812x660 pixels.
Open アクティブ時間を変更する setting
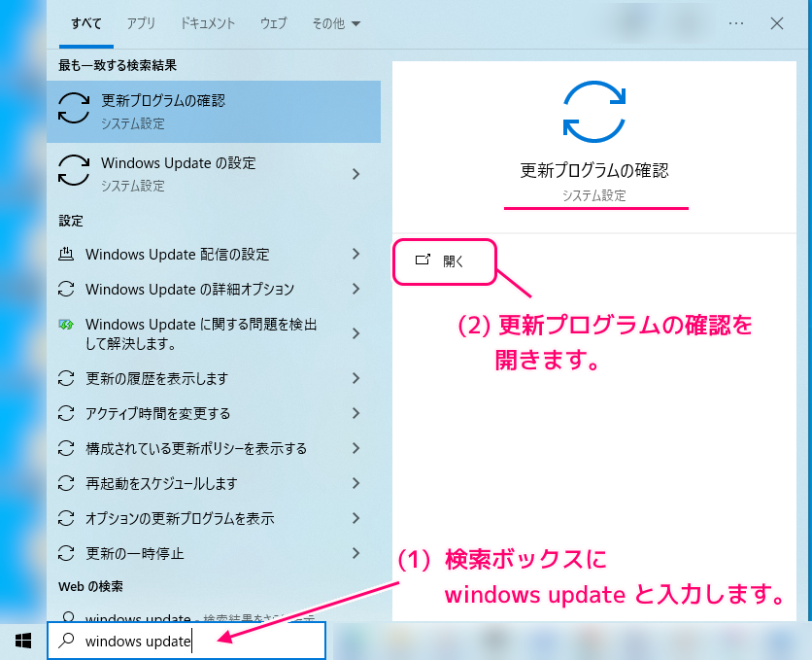tap(157, 413)
